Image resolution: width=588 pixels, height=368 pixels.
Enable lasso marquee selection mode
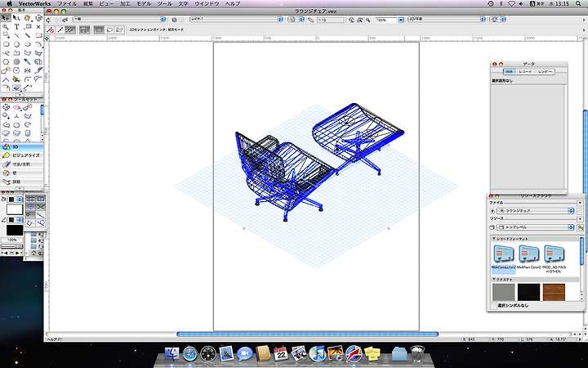(109, 30)
